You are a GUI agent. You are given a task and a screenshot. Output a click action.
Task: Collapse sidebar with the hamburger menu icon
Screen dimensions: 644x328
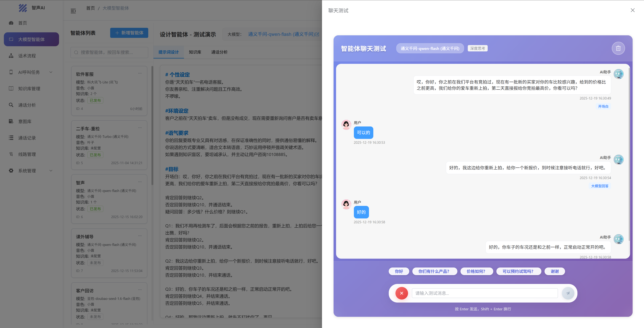coord(73,11)
